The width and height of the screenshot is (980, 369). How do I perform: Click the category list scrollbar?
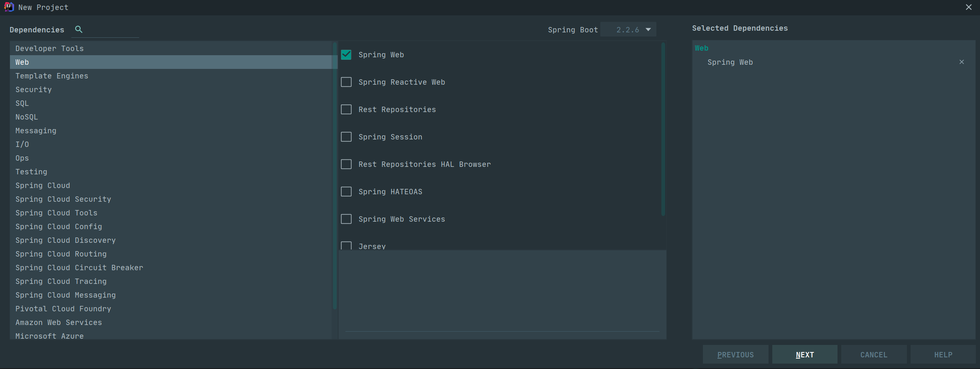[x=335, y=176]
